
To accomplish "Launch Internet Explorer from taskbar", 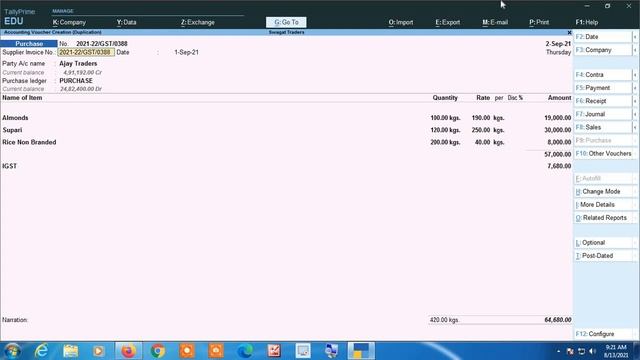I will [x=41, y=351].
